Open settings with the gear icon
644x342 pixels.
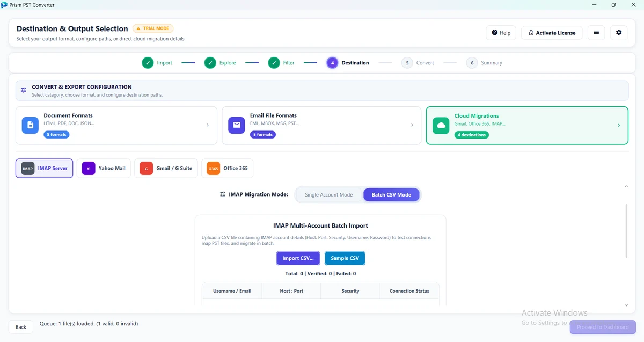(x=619, y=33)
